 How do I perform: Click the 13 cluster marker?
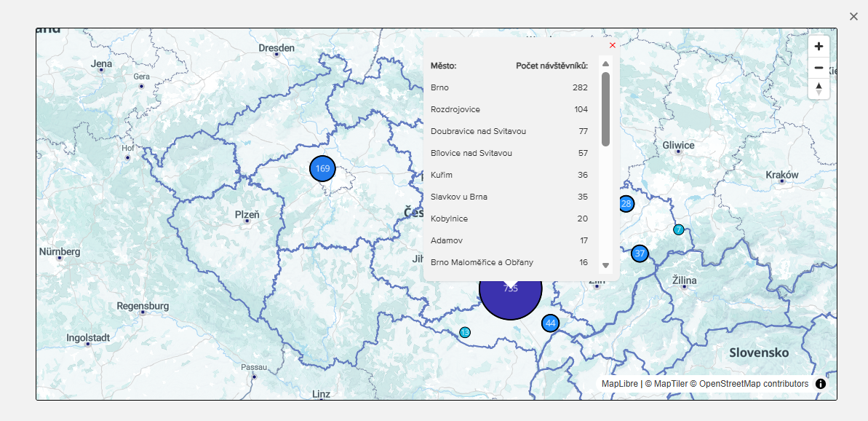465,333
